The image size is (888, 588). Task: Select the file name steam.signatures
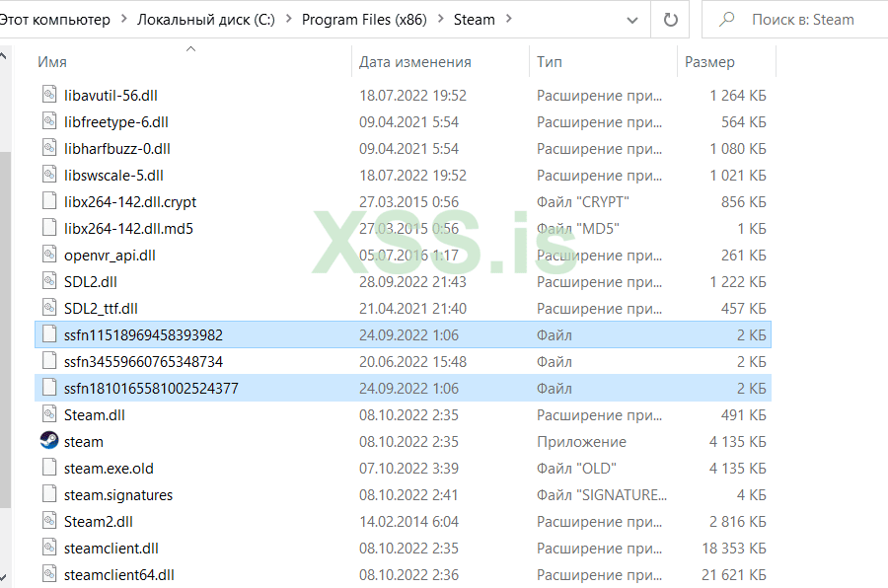click(x=118, y=494)
